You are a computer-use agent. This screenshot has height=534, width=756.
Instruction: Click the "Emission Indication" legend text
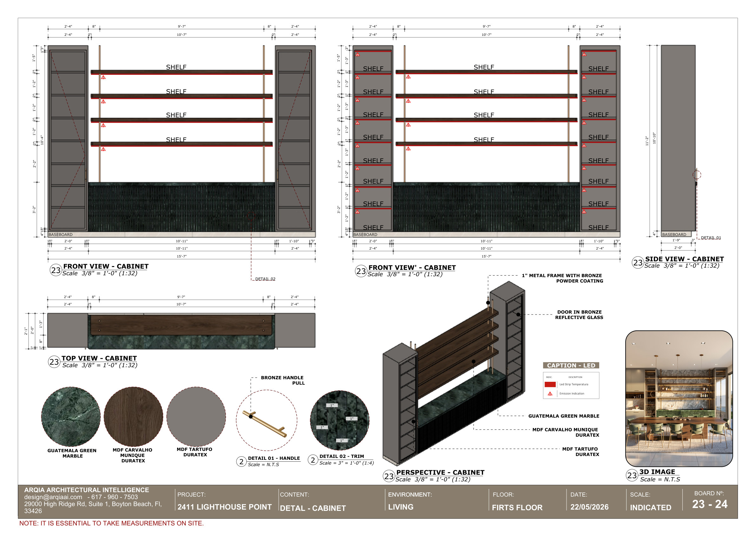click(x=572, y=394)
